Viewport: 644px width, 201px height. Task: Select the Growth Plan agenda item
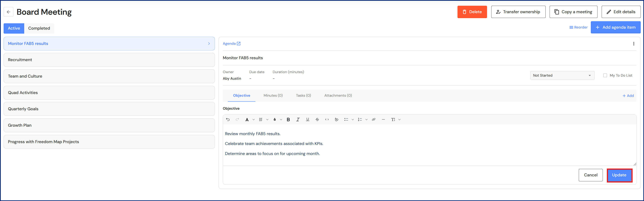coord(109,125)
